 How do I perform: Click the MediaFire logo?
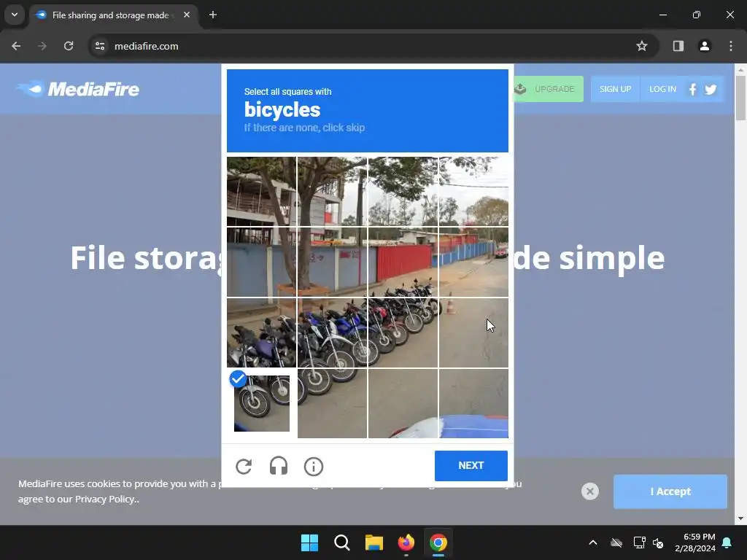[77, 89]
